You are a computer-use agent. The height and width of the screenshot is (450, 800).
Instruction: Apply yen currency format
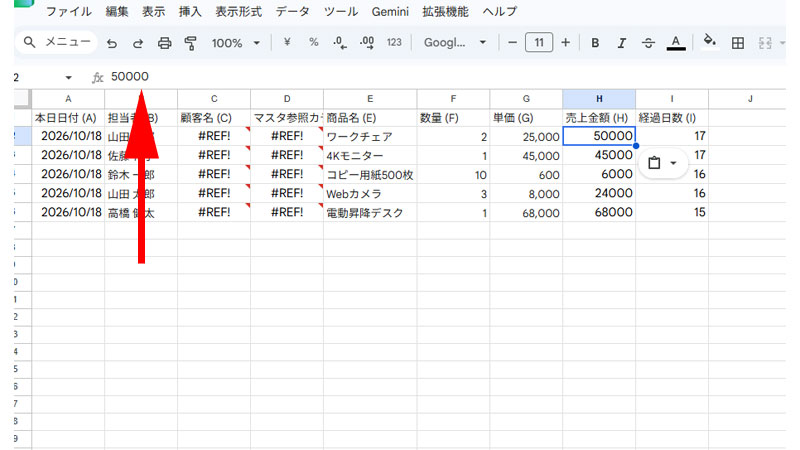(287, 42)
